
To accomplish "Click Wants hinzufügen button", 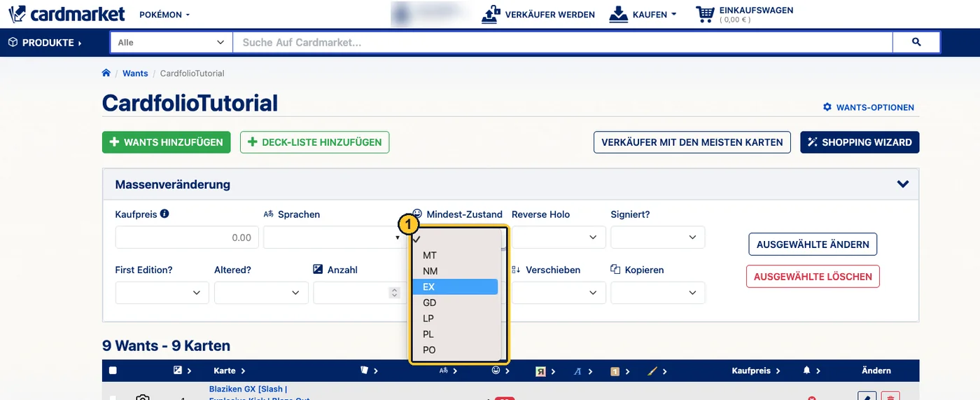I will [x=167, y=142].
